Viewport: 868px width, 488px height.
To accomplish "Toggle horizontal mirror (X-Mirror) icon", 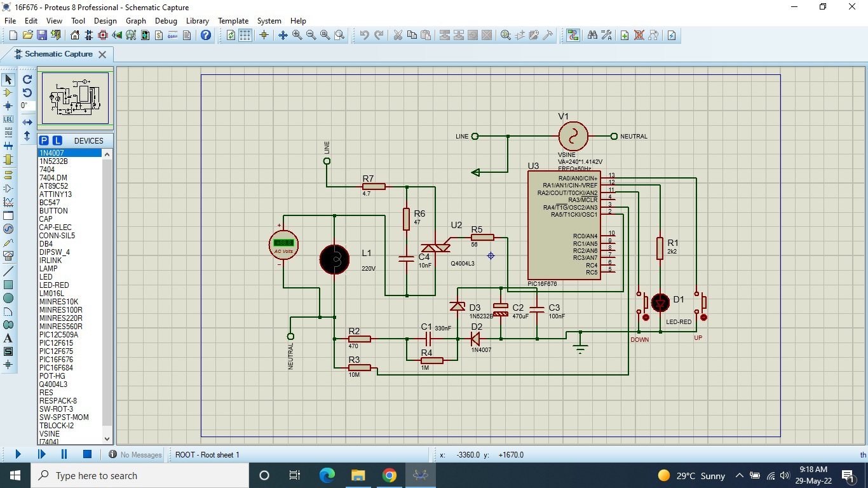I will tap(27, 122).
